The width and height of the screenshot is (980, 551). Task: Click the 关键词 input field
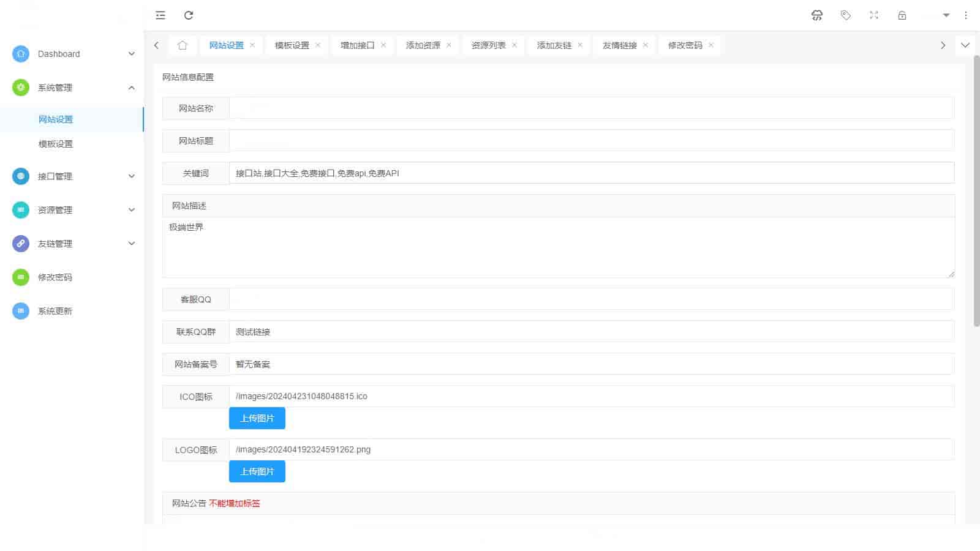point(591,173)
